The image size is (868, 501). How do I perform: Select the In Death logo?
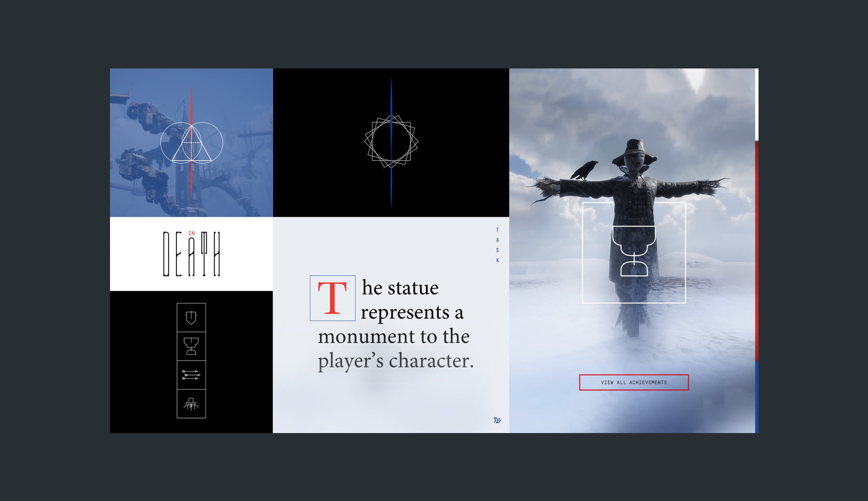pos(191,254)
